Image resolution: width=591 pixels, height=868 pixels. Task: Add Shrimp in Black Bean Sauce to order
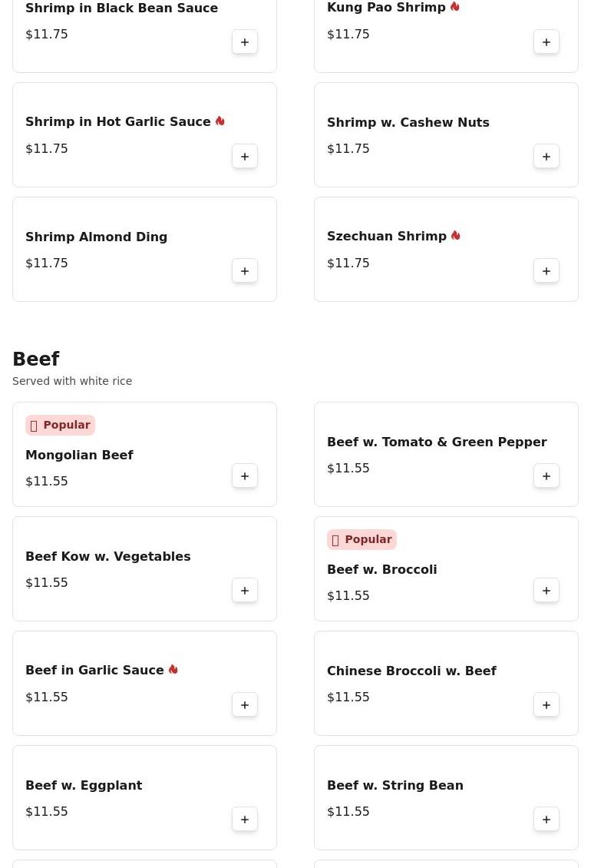pyautogui.click(x=245, y=42)
